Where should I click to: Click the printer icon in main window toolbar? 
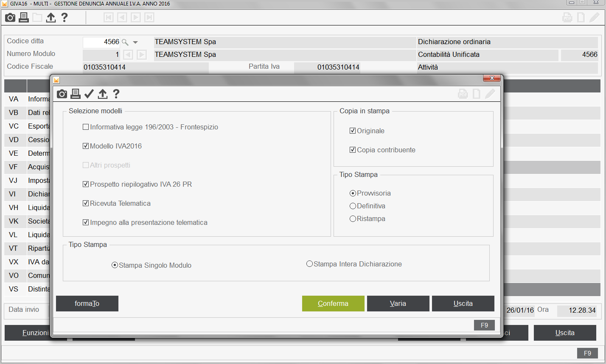pos(24,18)
